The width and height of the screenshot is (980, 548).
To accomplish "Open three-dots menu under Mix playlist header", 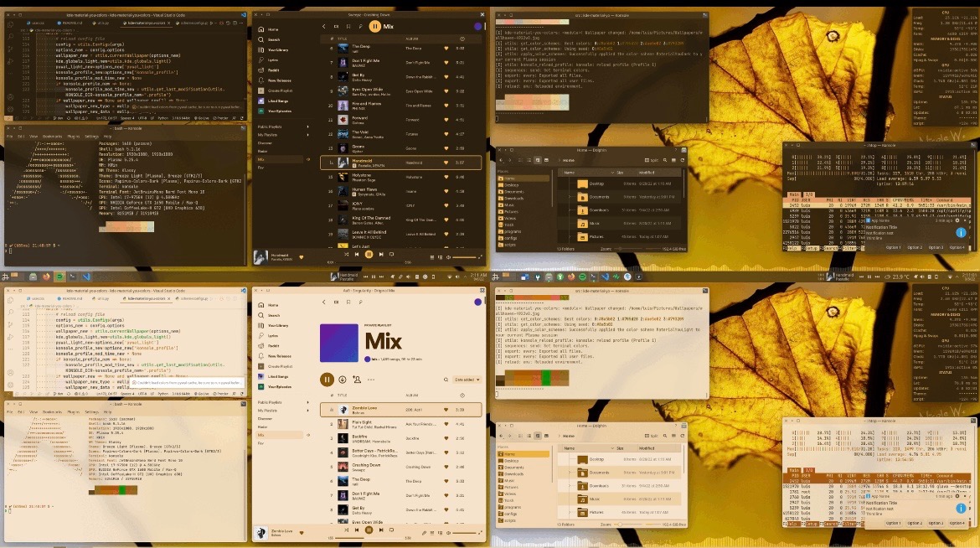I will (x=371, y=379).
